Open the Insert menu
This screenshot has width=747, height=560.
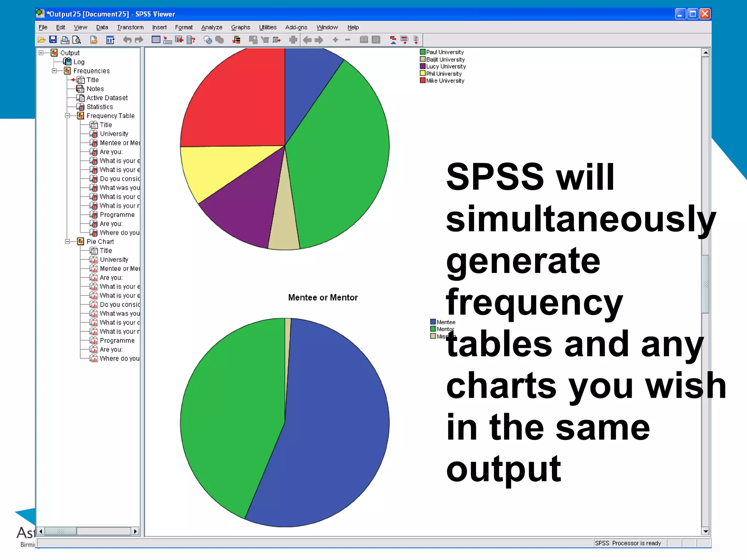click(159, 27)
